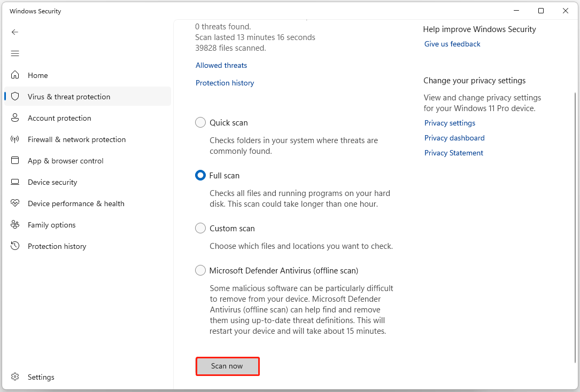Click the Windows Security title text

(35, 11)
